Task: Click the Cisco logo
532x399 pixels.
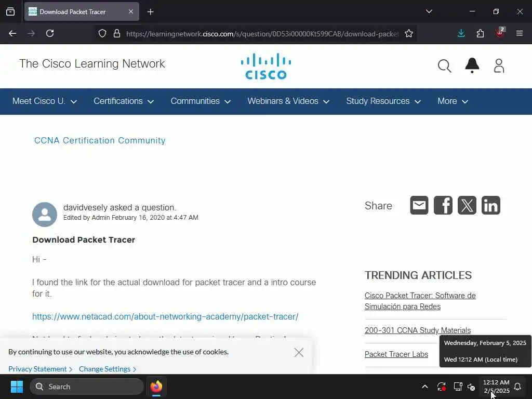Action: [266, 66]
